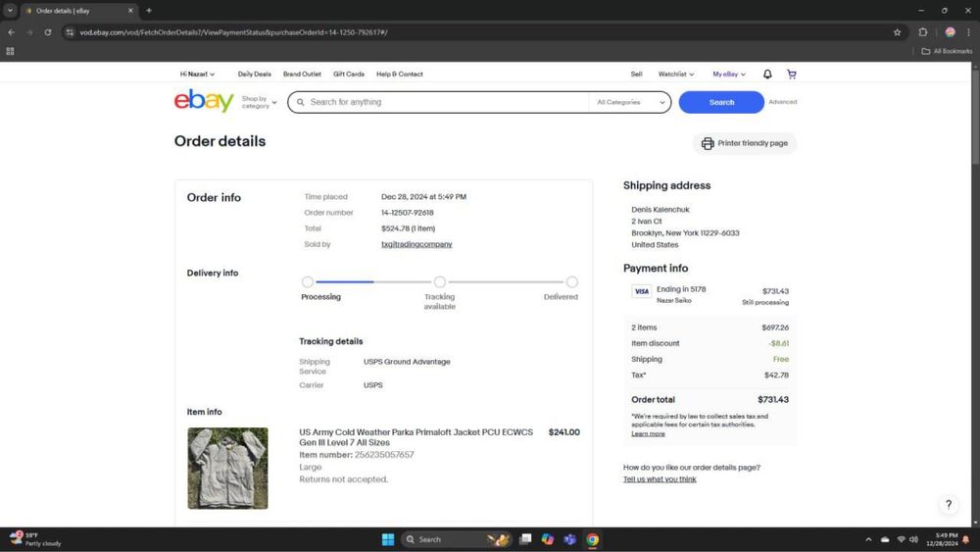Click the Learn more tax link

[x=648, y=433]
